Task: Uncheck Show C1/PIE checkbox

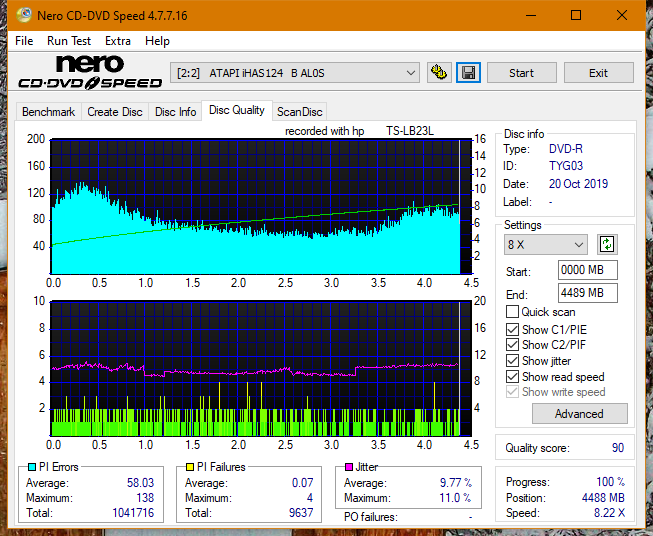Action: 512,329
